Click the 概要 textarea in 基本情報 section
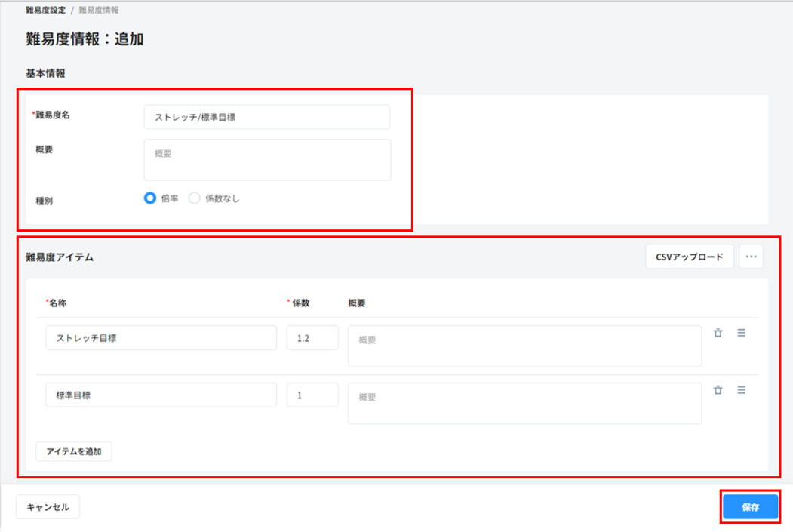This screenshot has height=532, width=793. pos(266,159)
